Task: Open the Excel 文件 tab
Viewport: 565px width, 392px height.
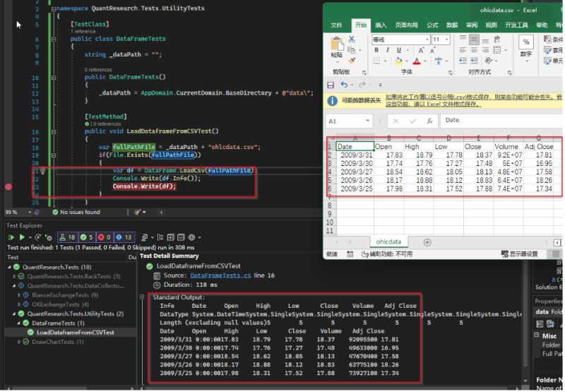Action: [337, 25]
